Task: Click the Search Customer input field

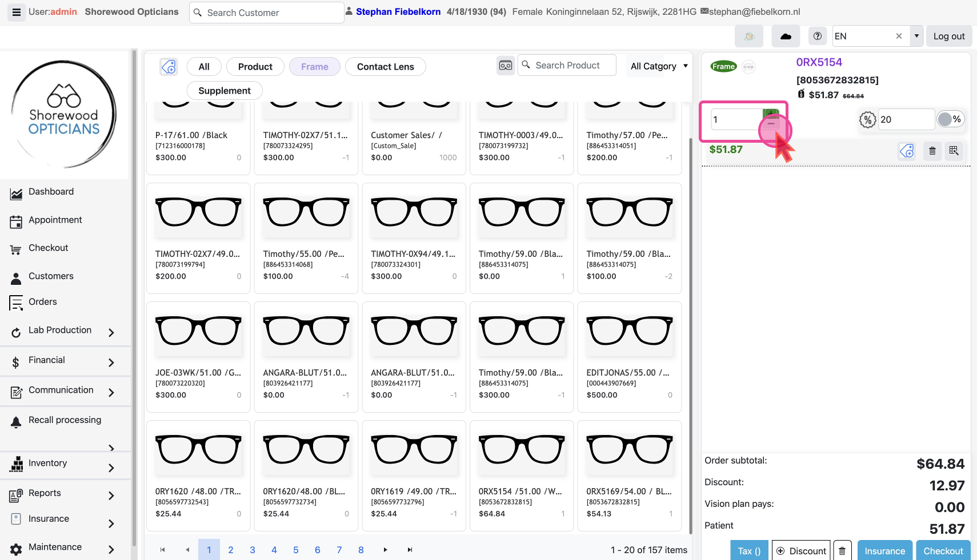Action: [x=267, y=13]
